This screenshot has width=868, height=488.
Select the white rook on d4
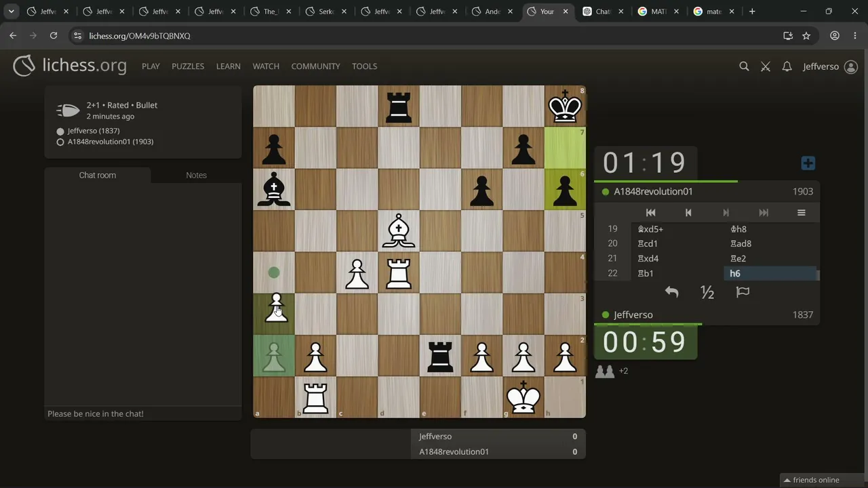(x=399, y=272)
